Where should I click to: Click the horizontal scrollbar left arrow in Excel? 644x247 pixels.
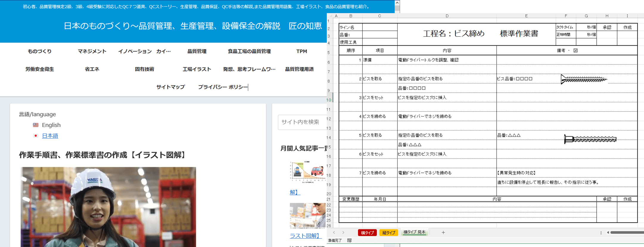[x=608, y=232]
